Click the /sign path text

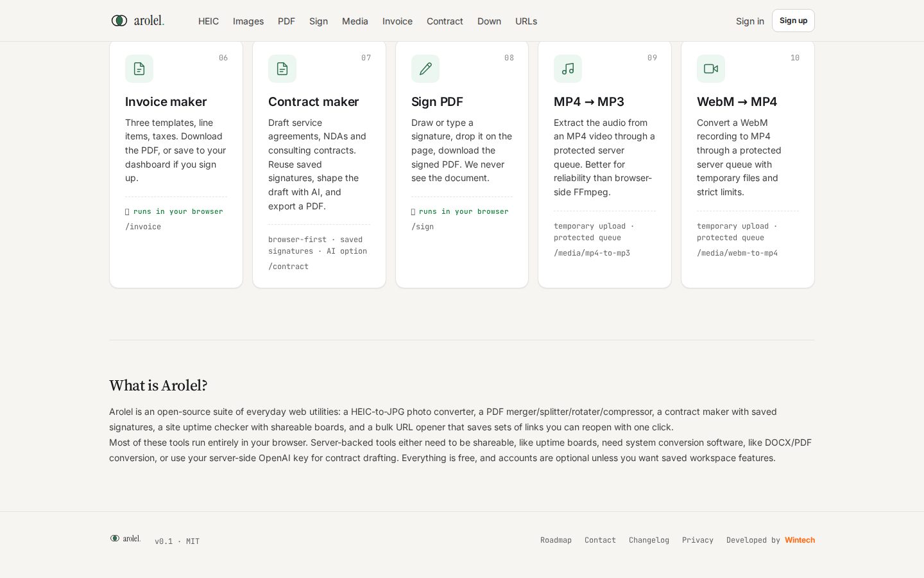422,227
